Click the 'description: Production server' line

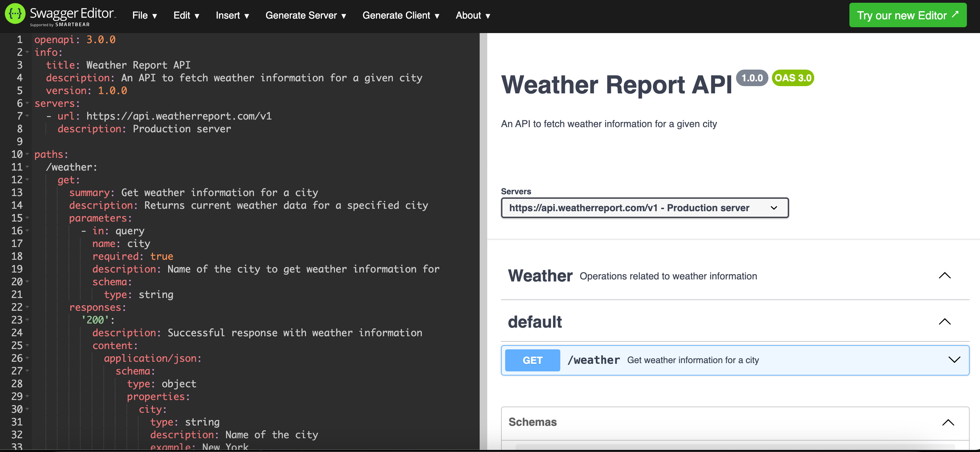point(144,129)
